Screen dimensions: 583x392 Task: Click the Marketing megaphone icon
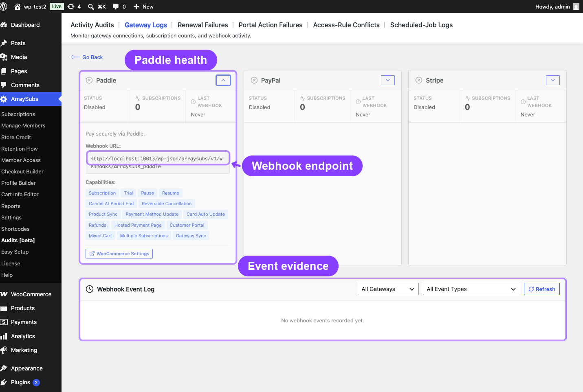pyautogui.click(x=4, y=350)
